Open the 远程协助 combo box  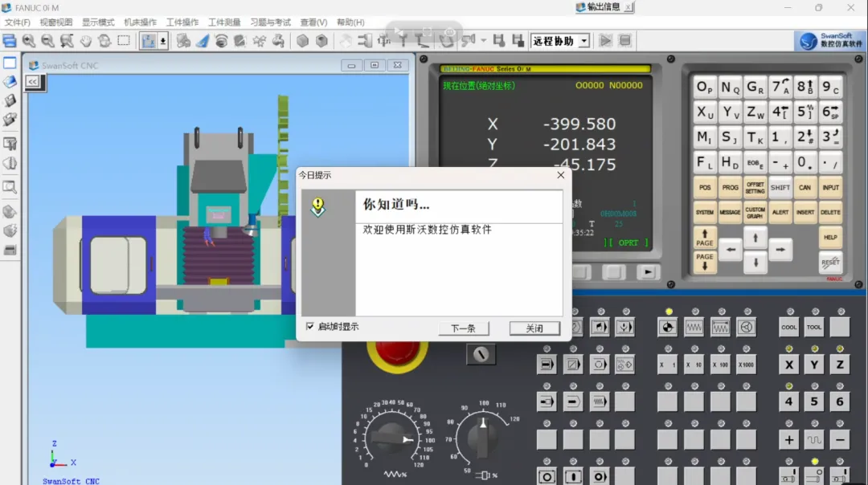[x=560, y=41]
